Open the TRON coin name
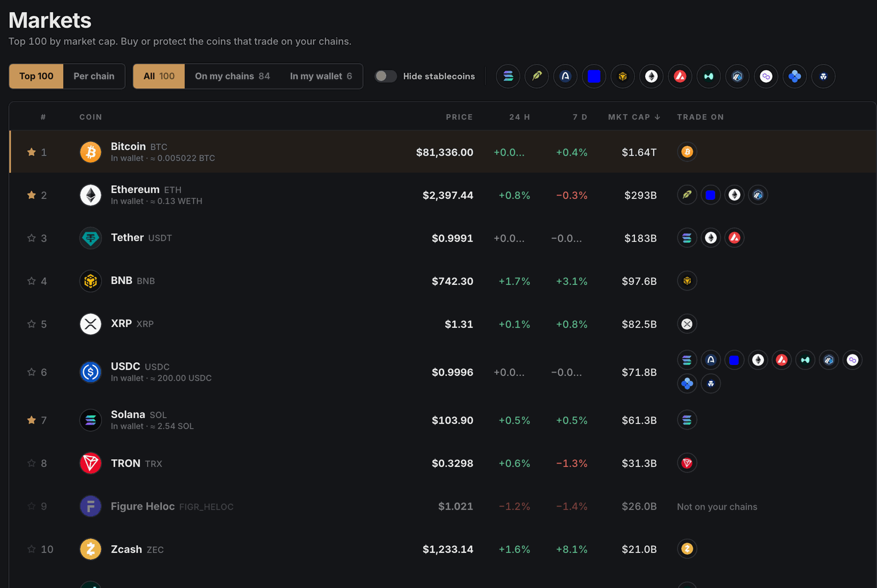877x588 pixels. click(x=126, y=463)
